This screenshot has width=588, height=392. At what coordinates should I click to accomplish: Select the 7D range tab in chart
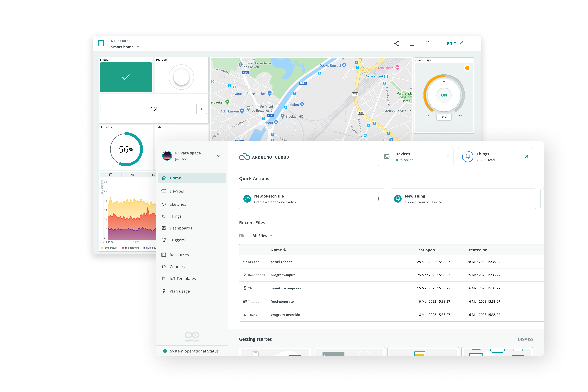[132, 175]
